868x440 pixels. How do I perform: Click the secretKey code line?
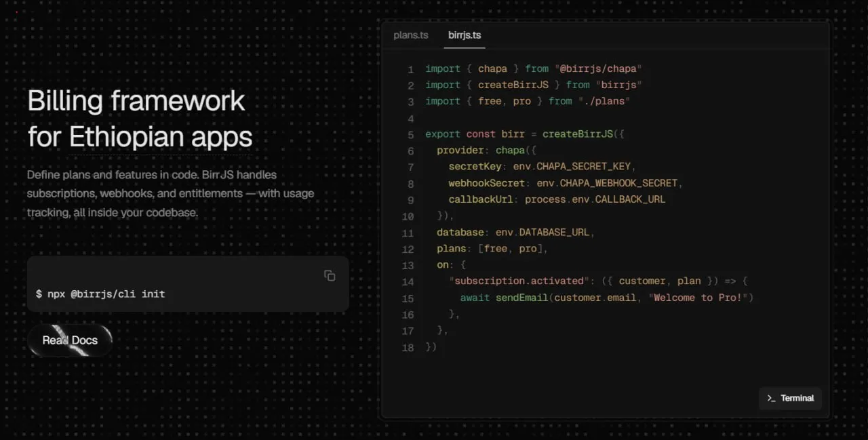pyautogui.click(x=542, y=167)
